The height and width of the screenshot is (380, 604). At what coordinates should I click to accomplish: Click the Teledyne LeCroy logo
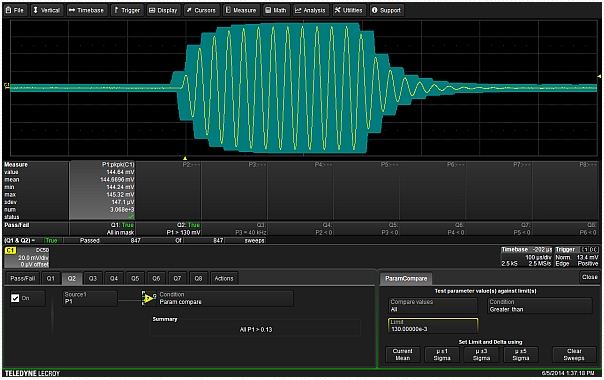32,373
